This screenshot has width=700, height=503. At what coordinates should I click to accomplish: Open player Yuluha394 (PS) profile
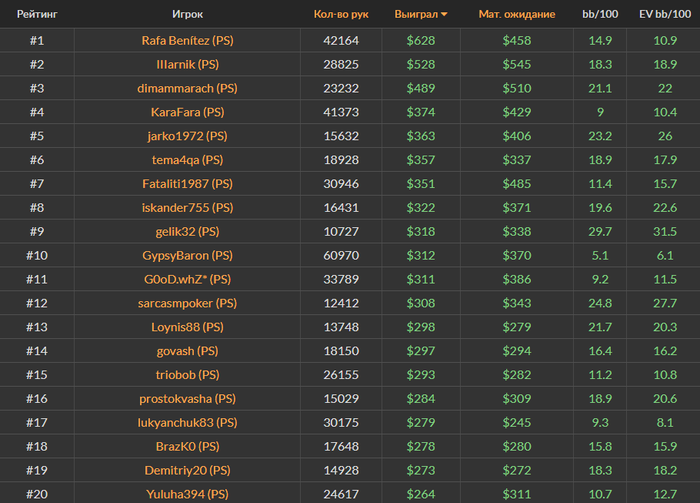188,494
